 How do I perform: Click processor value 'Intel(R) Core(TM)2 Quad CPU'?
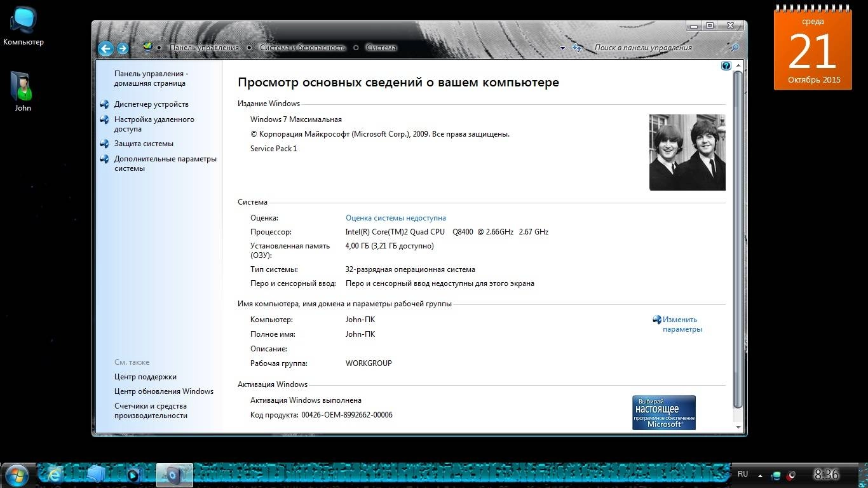(395, 232)
